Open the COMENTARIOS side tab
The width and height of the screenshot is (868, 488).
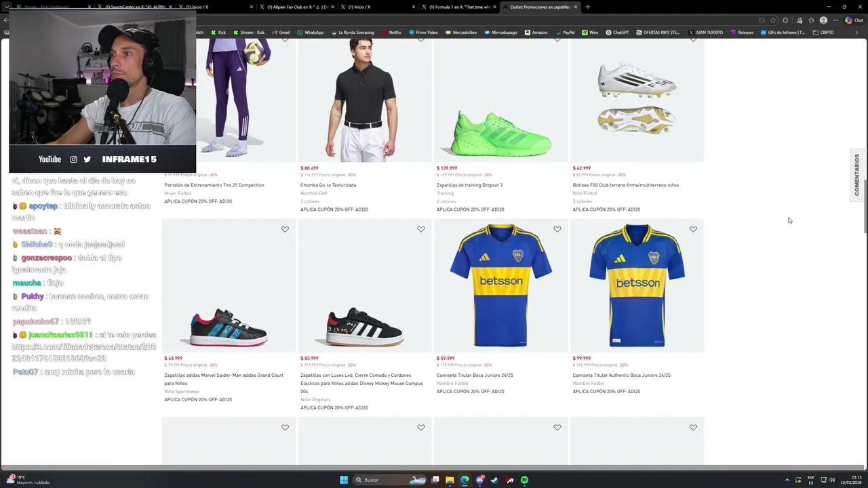coord(857,174)
